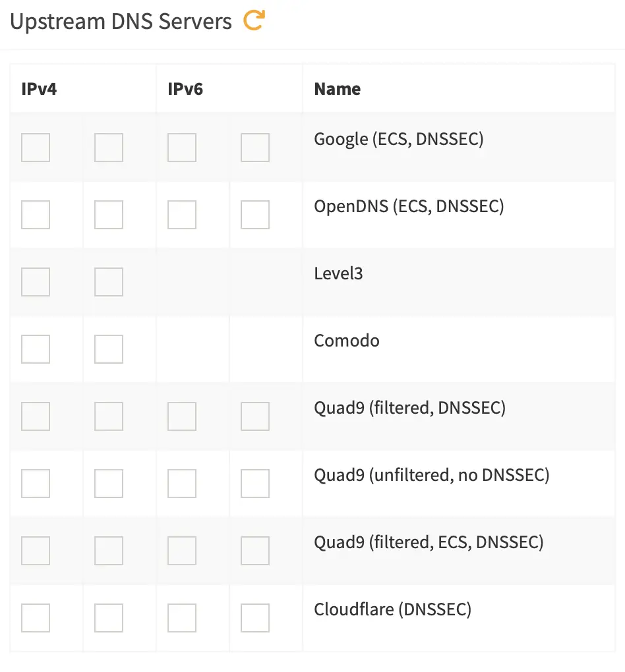Enable Cloudflare secondary IPv6 DNS
625x672 pixels.
tap(255, 617)
